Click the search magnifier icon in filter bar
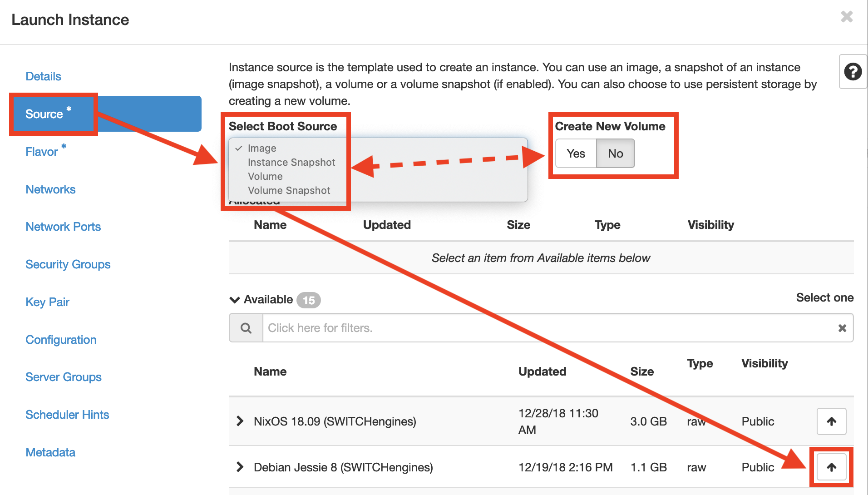The image size is (868, 495). click(246, 327)
